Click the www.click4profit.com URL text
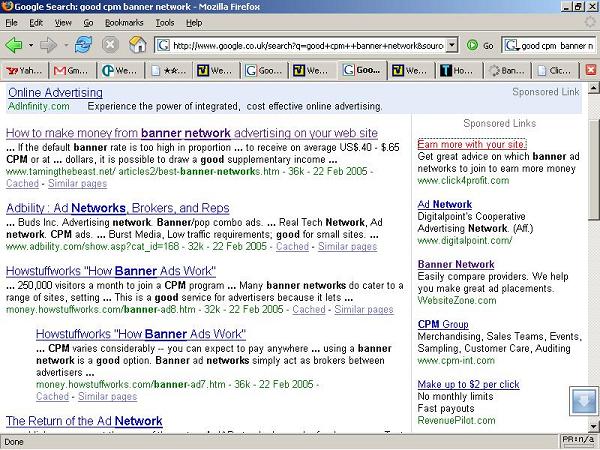This screenshot has width=600, height=450. click(x=463, y=181)
